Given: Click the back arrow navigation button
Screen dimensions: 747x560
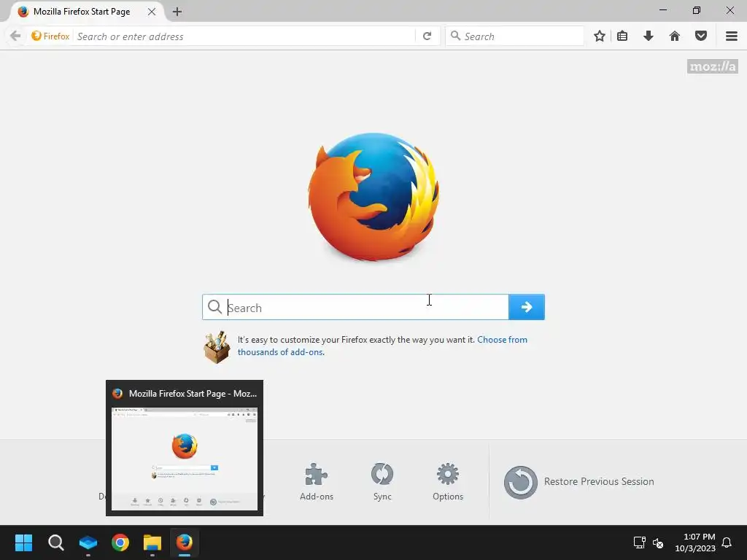Looking at the screenshot, I should point(15,36).
